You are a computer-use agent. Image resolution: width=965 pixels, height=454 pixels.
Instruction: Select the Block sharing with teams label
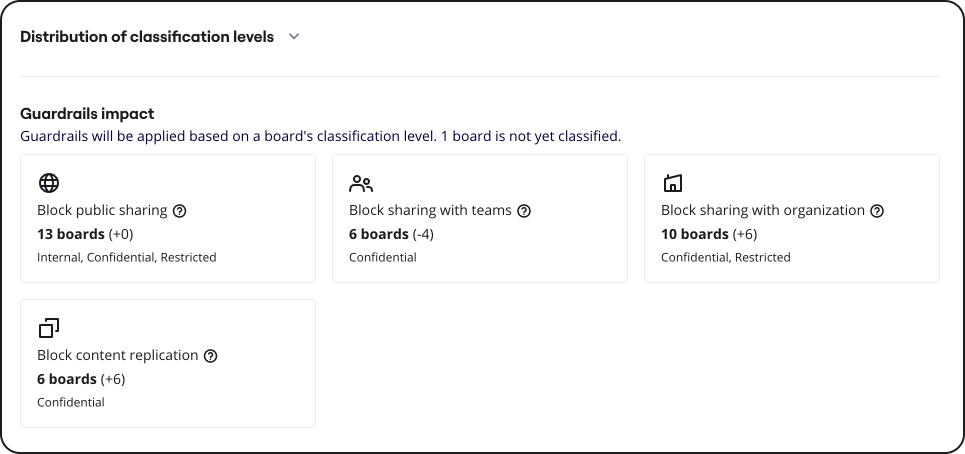tap(430, 211)
